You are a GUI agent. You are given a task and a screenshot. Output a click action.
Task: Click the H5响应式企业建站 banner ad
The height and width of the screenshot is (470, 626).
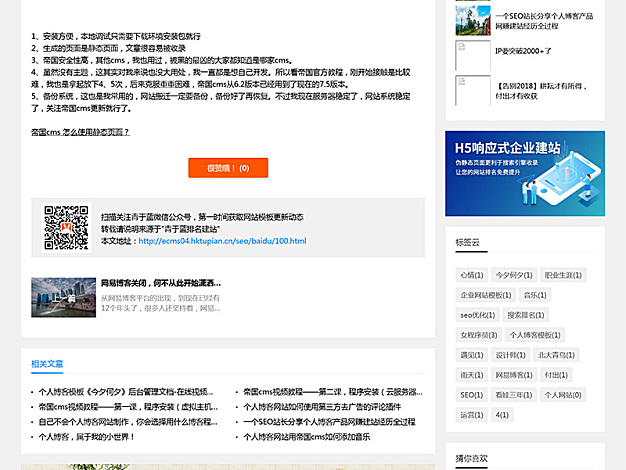pos(525,173)
